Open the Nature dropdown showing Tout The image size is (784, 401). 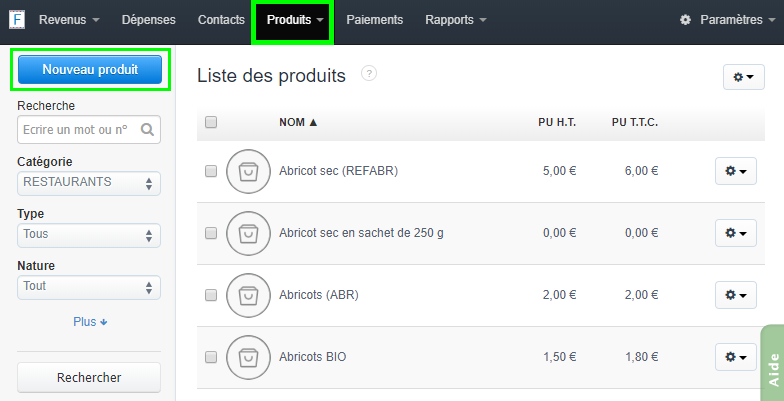[x=89, y=287]
